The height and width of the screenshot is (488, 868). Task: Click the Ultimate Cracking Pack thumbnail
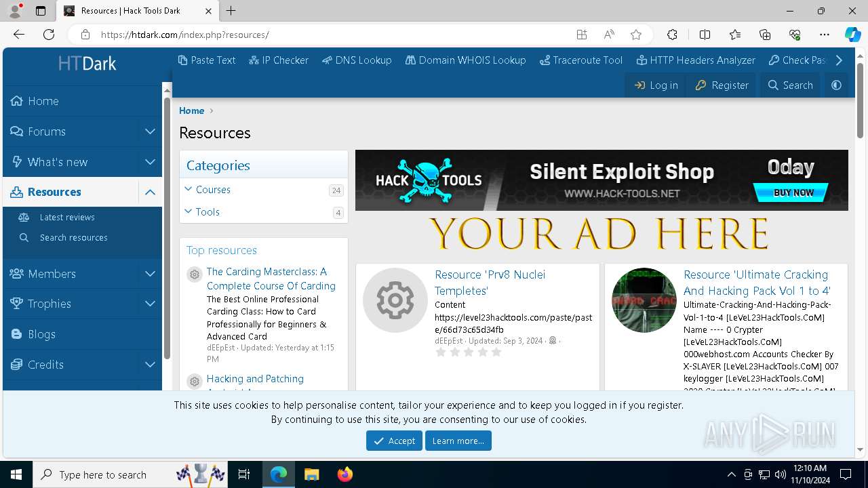click(x=644, y=300)
